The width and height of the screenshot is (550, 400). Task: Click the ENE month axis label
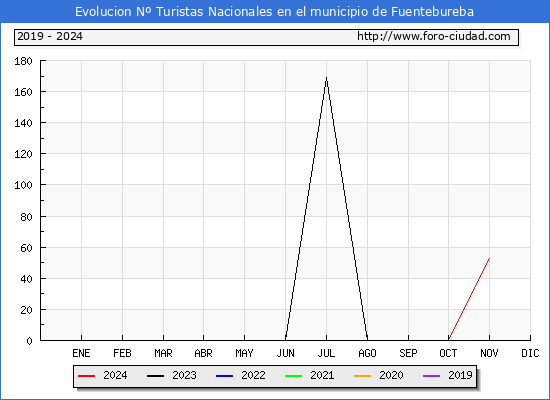click(81, 353)
